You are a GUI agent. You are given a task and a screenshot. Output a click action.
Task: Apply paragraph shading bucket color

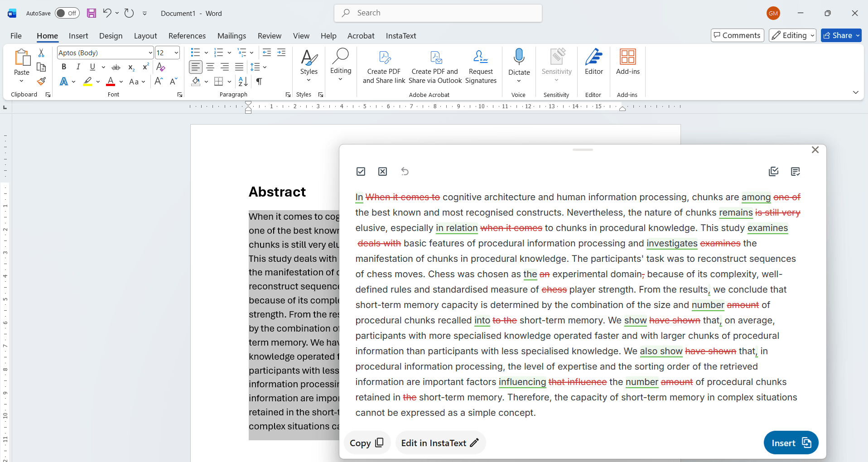196,82
